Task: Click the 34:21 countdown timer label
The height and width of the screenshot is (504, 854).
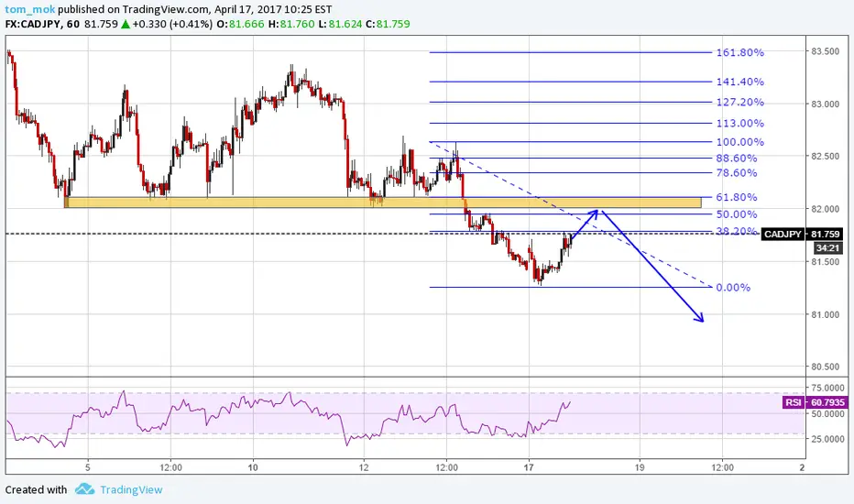Action: pyautogui.click(x=827, y=248)
